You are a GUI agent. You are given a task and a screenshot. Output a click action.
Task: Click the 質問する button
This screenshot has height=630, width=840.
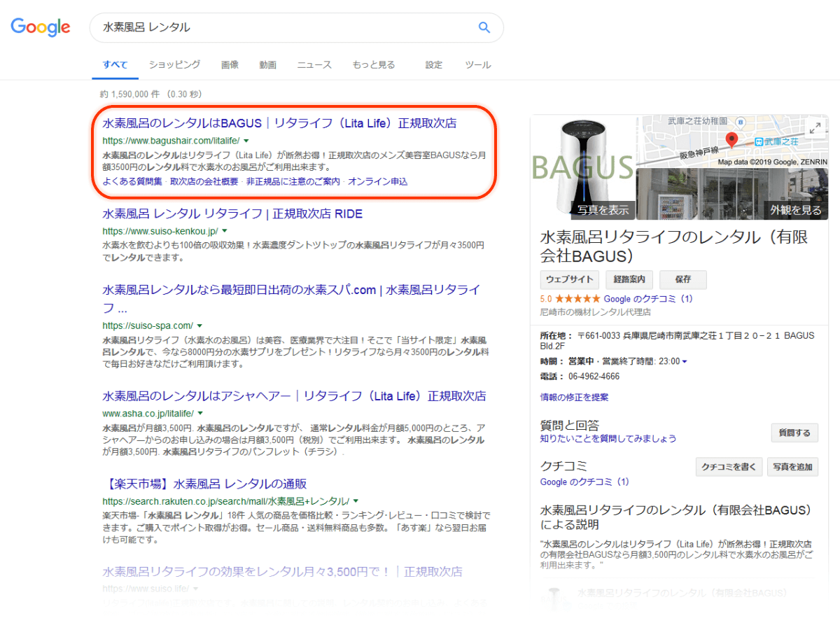click(794, 433)
